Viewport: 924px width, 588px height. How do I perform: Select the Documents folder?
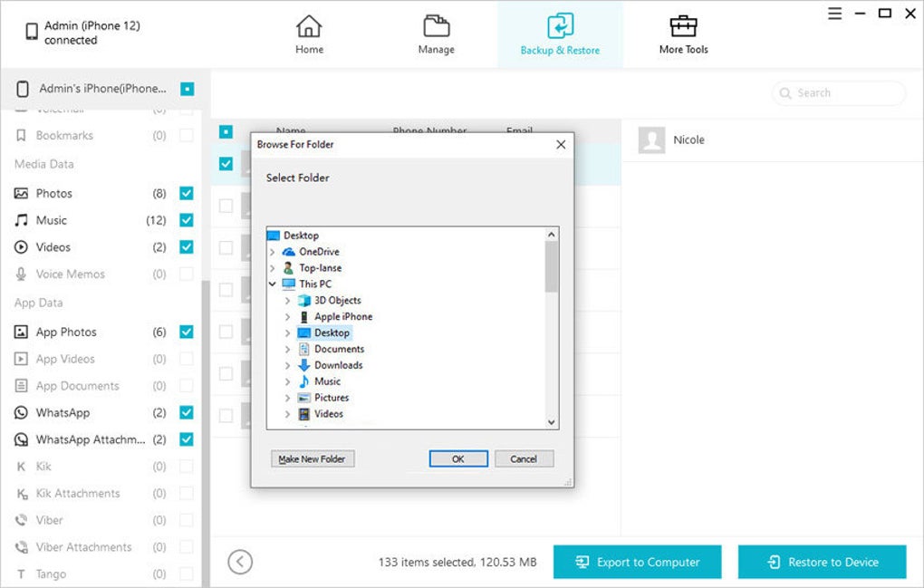339,349
